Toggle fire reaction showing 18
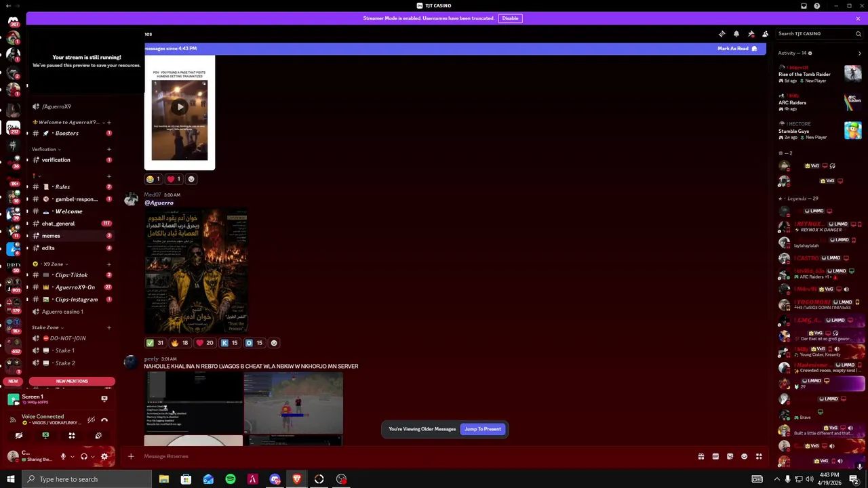 [x=180, y=343]
